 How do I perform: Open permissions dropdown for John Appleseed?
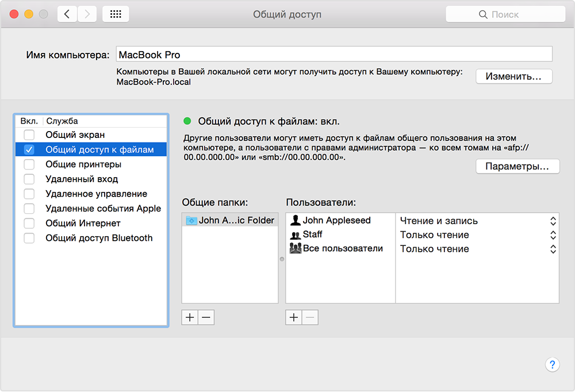(x=553, y=221)
